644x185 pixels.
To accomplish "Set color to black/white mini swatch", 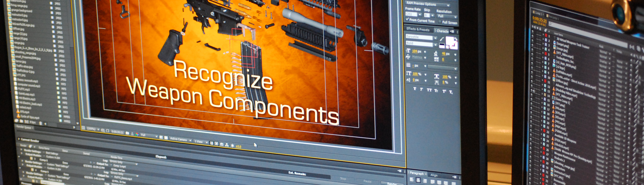I will click(x=442, y=45).
